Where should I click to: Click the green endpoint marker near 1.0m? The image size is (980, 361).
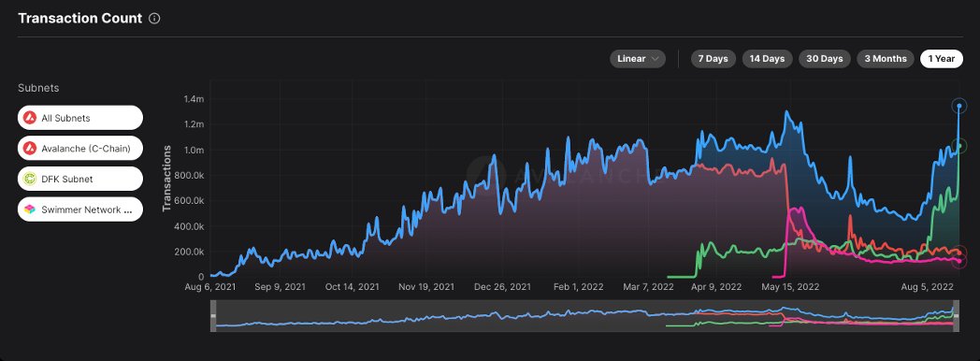coord(958,146)
